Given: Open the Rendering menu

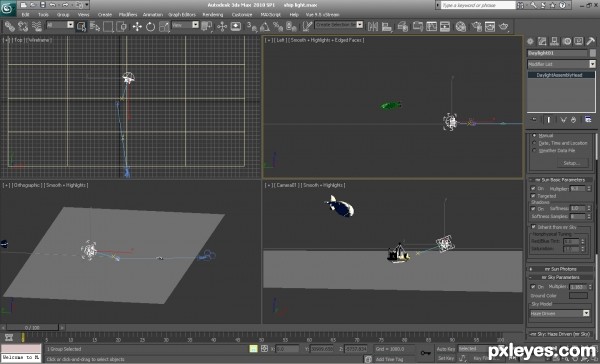Looking at the screenshot, I should [x=213, y=15].
